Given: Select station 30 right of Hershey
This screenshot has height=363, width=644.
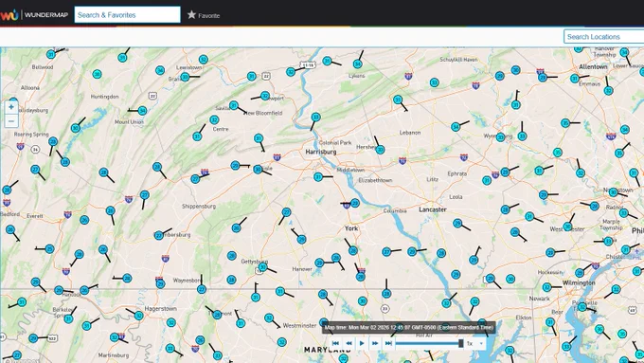Looking at the screenshot, I should click(381, 150).
